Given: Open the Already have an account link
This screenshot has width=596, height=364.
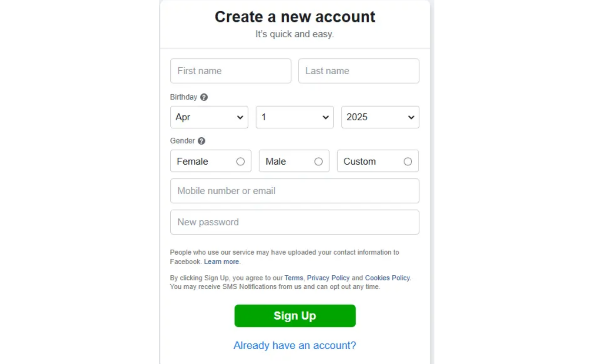Looking at the screenshot, I should (295, 345).
